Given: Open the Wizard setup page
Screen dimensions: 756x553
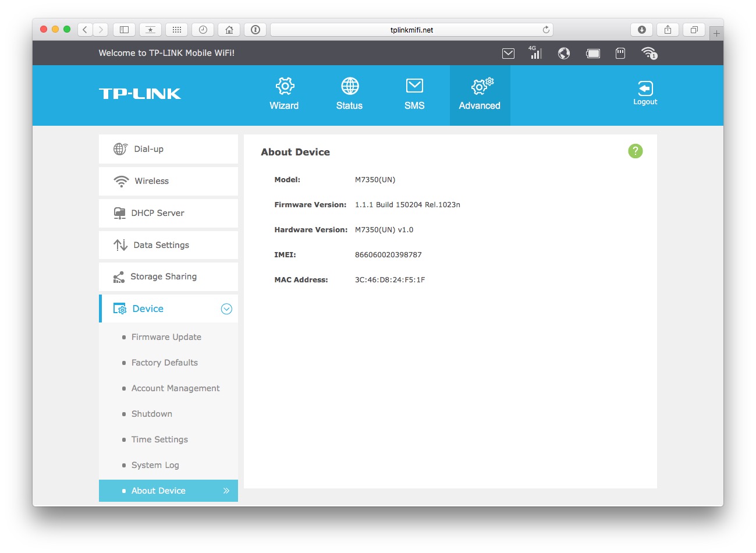Looking at the screenshot, I should [x=284, y=94].
